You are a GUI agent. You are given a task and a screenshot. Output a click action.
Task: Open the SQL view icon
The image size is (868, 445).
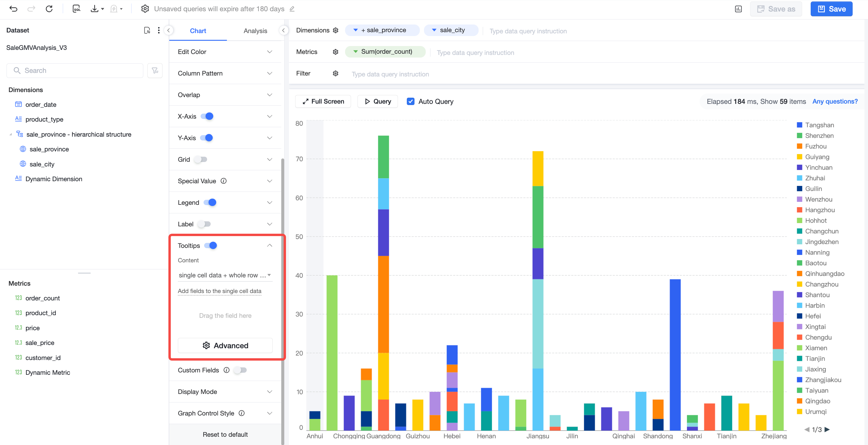[x=77, y=9]
